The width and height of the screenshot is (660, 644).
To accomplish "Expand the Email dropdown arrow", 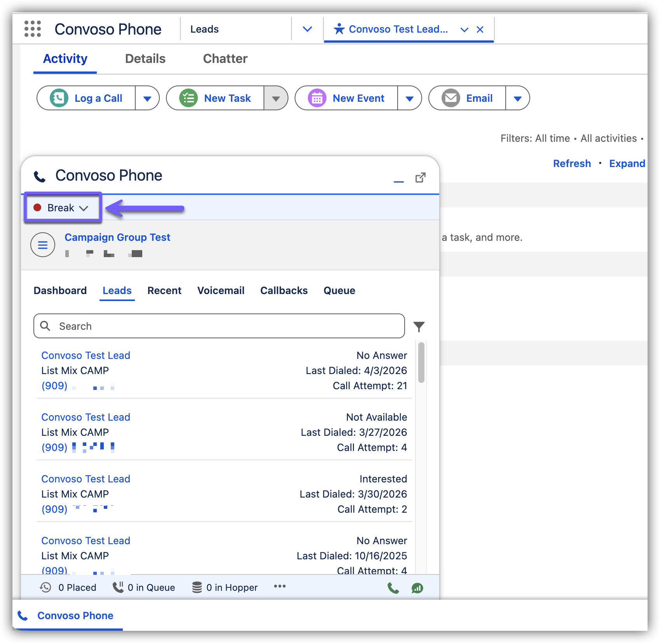I will point(517,98).
